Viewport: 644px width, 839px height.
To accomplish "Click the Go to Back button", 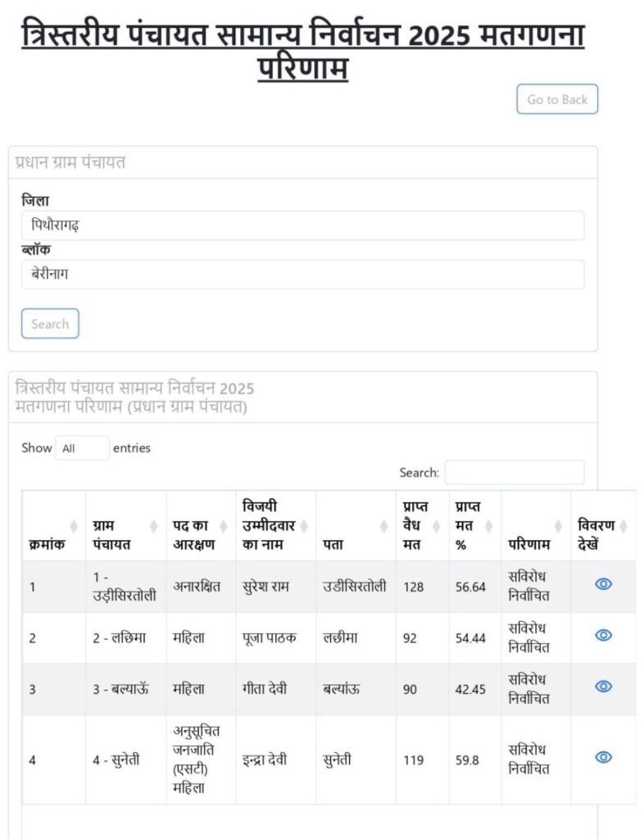I will click(557, 99).
